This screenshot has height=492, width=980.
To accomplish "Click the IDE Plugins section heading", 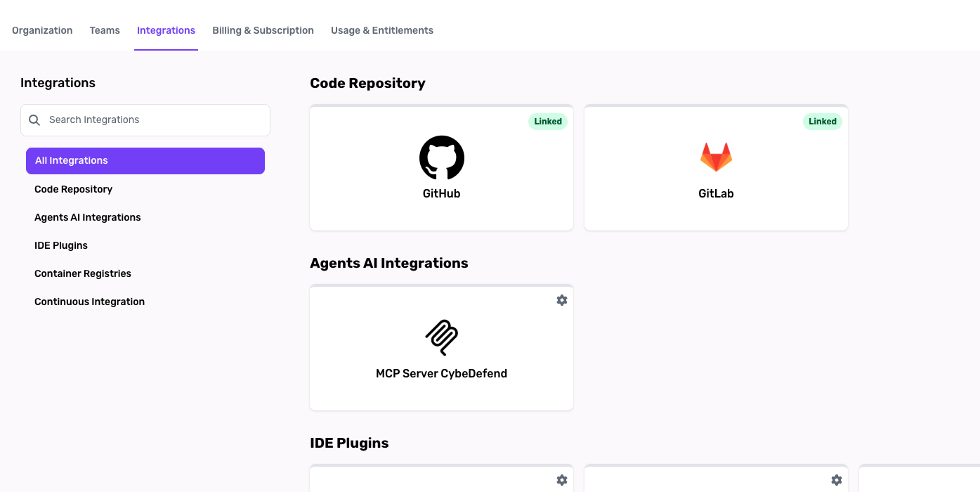I will point(349,443).
